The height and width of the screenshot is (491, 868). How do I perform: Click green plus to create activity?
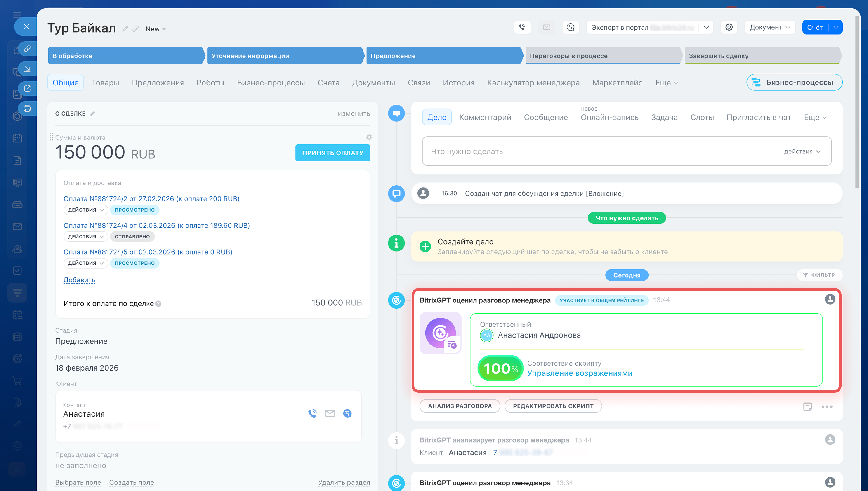(425, 246)
